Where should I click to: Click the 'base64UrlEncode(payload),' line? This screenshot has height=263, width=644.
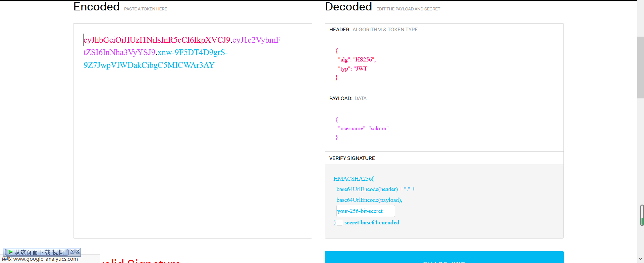click(369, 200)
